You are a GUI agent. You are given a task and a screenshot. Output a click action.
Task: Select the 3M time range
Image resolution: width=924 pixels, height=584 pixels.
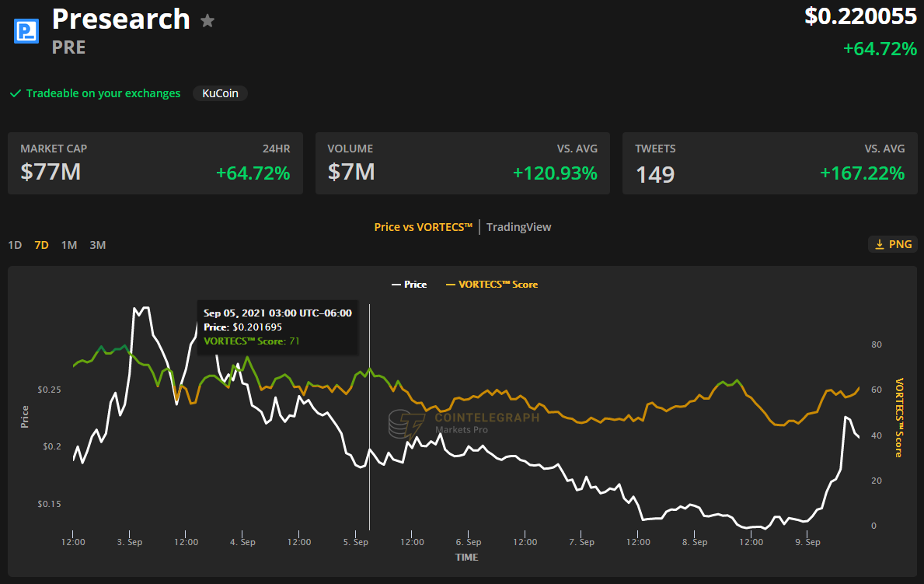(97, 245)
